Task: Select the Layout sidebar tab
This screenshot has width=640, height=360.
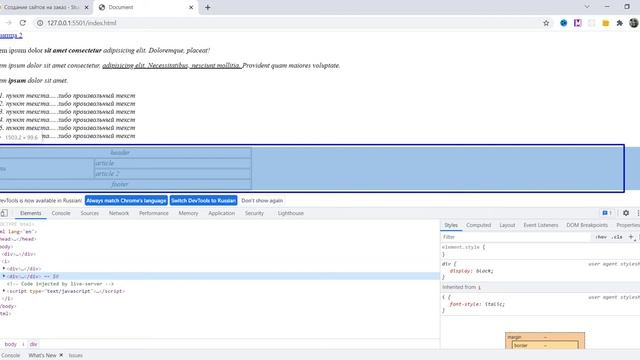Action: [507, 225]
